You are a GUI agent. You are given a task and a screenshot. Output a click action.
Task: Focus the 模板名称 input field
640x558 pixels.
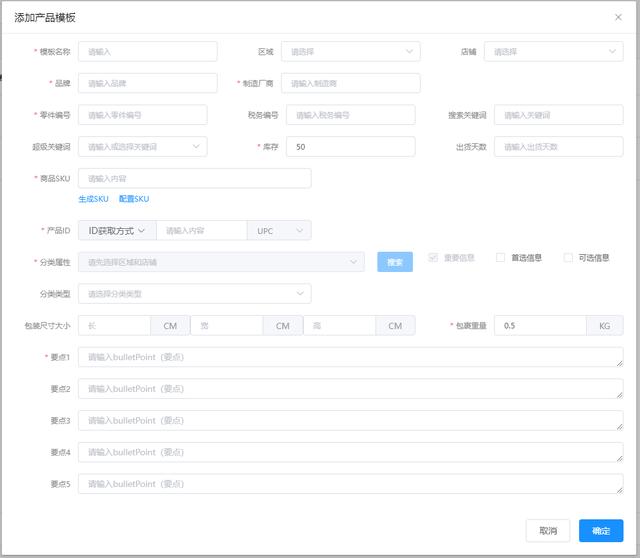(147, 51)
